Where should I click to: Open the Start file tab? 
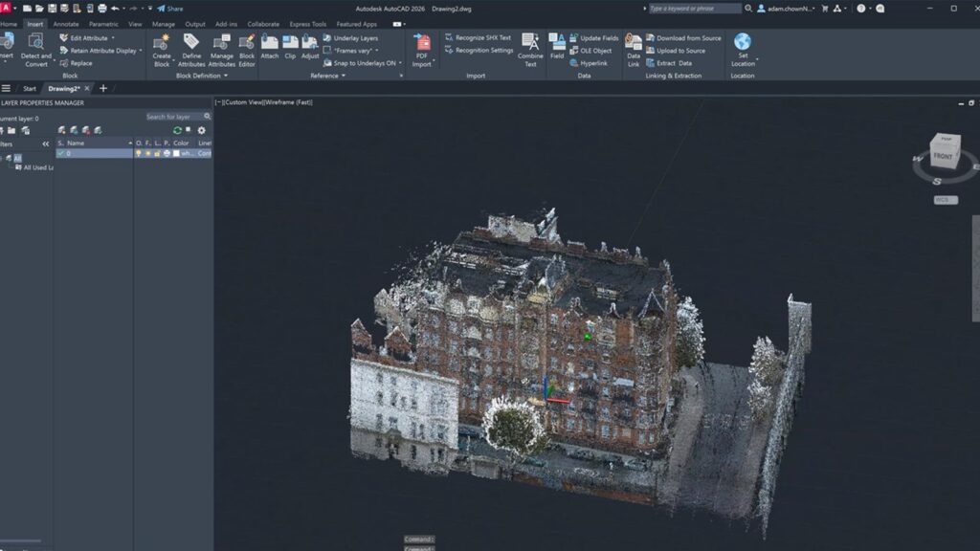30,88
